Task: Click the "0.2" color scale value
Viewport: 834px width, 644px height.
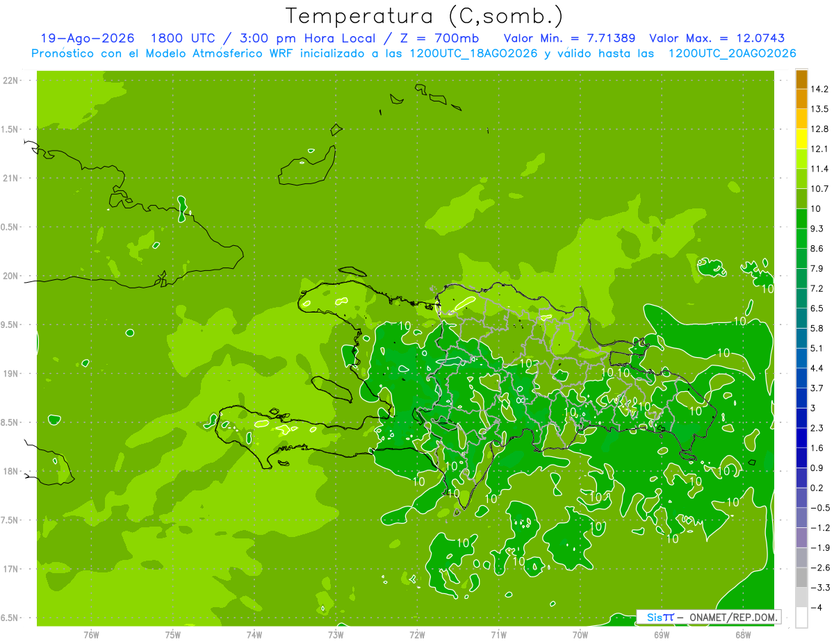Action: tap(817, 488)
